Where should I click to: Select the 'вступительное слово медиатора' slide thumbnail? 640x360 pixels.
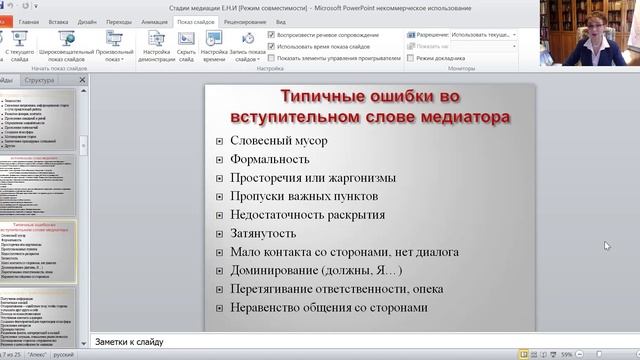(38, 185)
